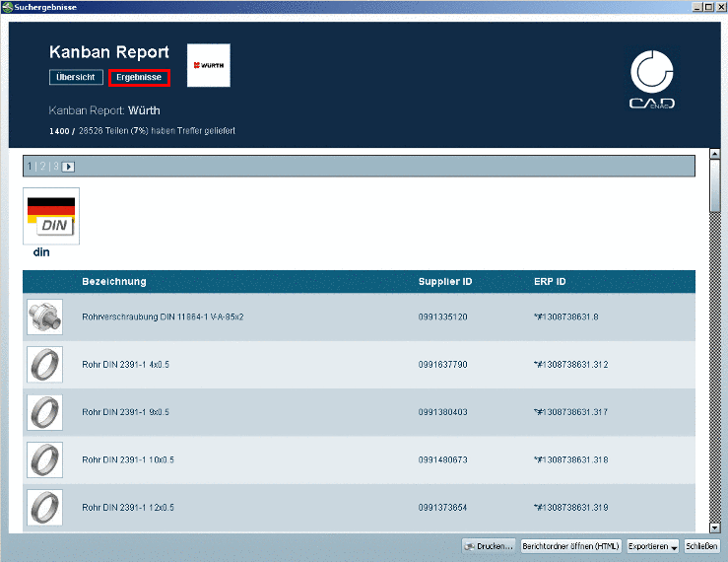Click ERP ID ending 631.317
Screen dimensions: 728x562
coord(571,412)
